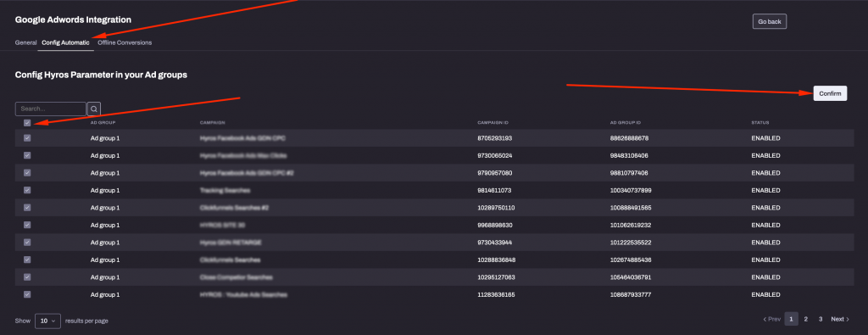This screenshot has width=868, height=335.
Task: Click the Confirm button
Action: pyautogui.click(x=830, y=93)
